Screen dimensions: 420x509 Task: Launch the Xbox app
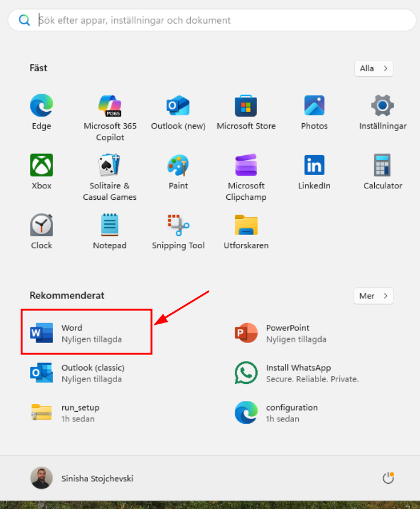[x=42, y=165]
